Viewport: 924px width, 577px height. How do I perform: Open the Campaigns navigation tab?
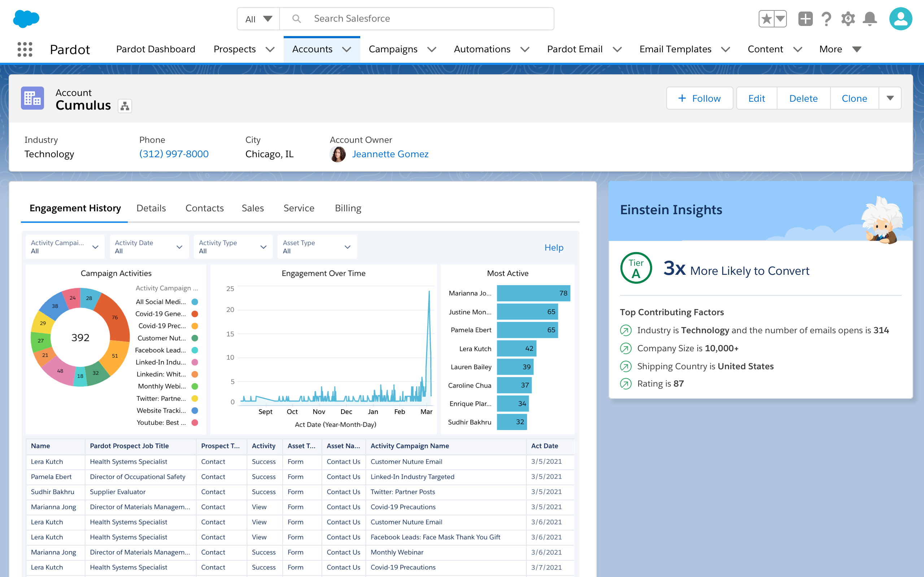393,49
